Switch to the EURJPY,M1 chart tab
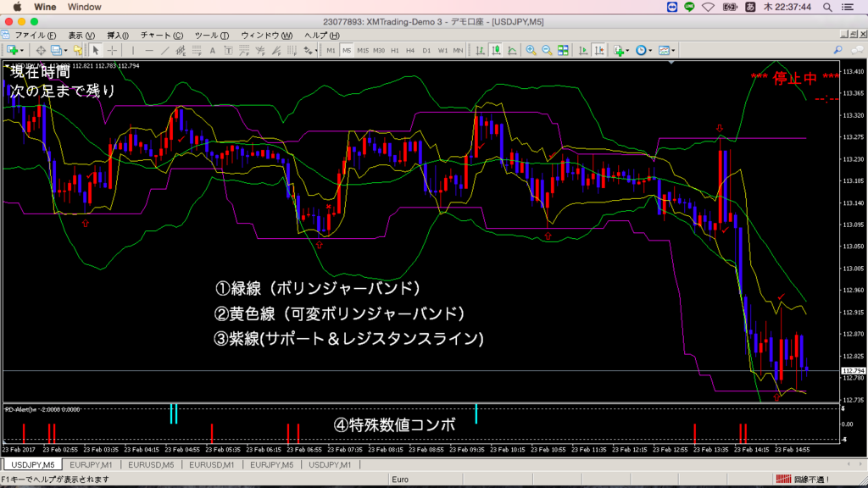This screenshot has width=868, height=488. (91, 465)
